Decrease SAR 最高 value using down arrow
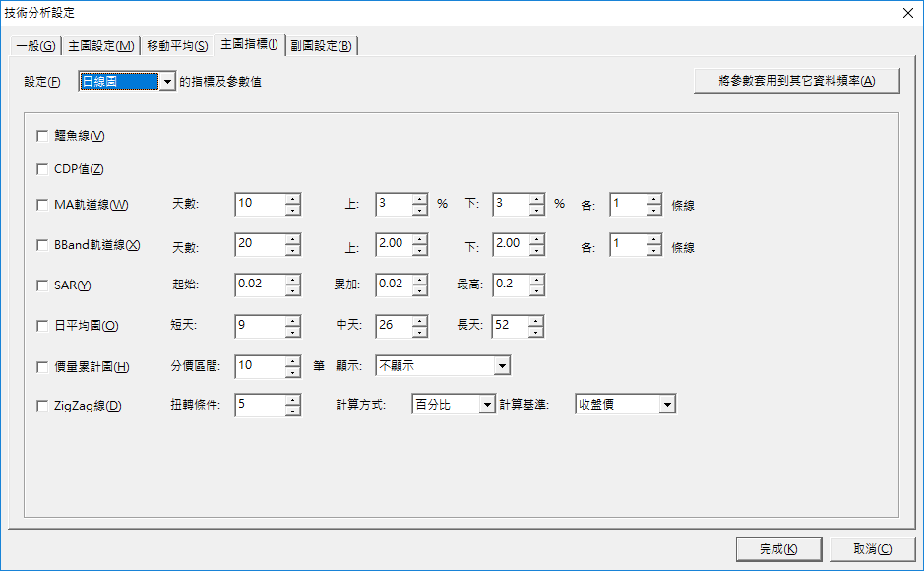Screen dimensions: 924x571 coord(536,290)
